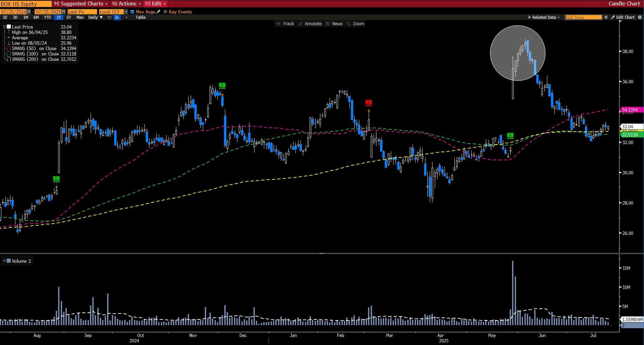Click green earnings marker in late August
This screenshot has height=345, width=644.
(x=56, y=179)
